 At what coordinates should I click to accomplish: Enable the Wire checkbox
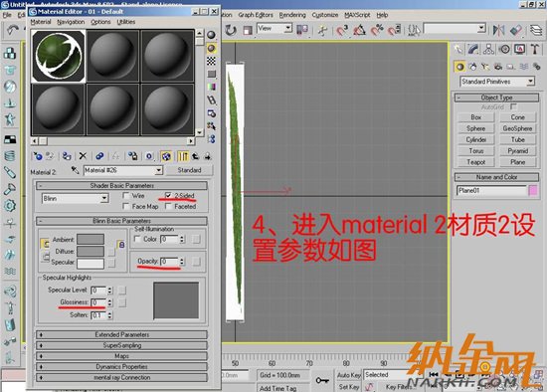126,195
